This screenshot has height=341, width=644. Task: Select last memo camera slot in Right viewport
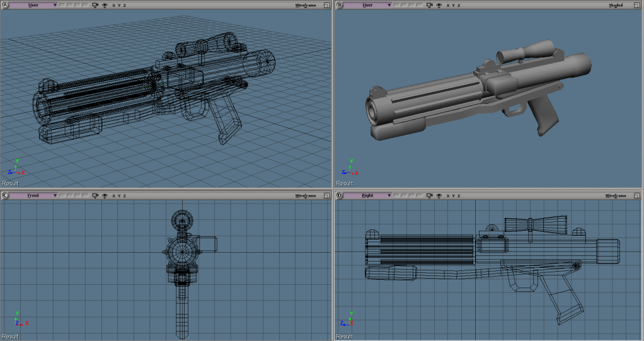(x=419, y=195)
